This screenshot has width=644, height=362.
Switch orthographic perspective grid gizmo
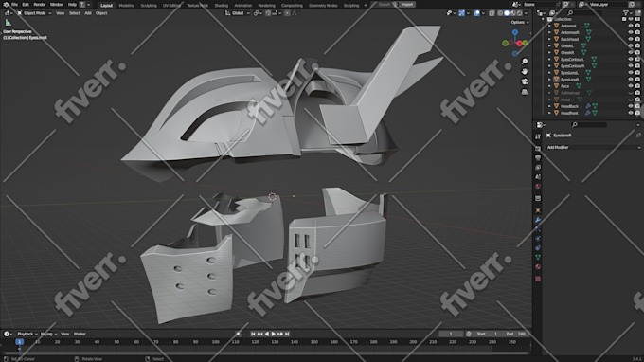click(x=525, y=92)
